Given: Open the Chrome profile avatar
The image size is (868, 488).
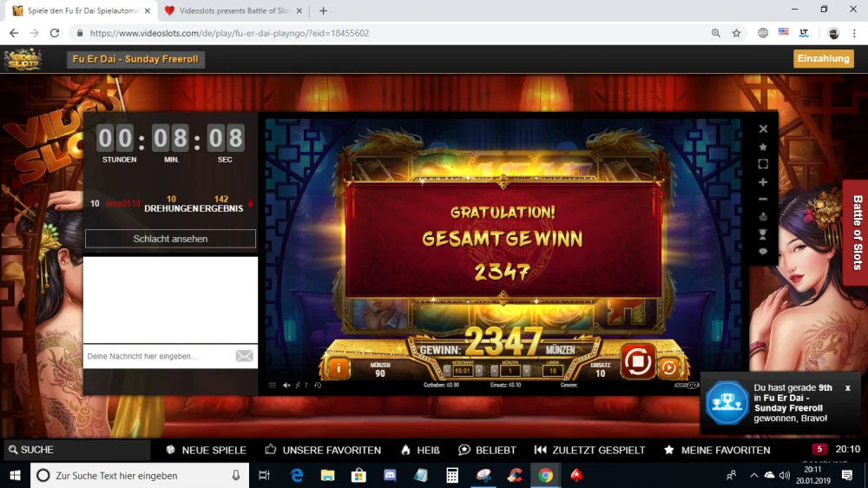Looking at the screenshot, I should pyautogui.click(x=833, y=33).
